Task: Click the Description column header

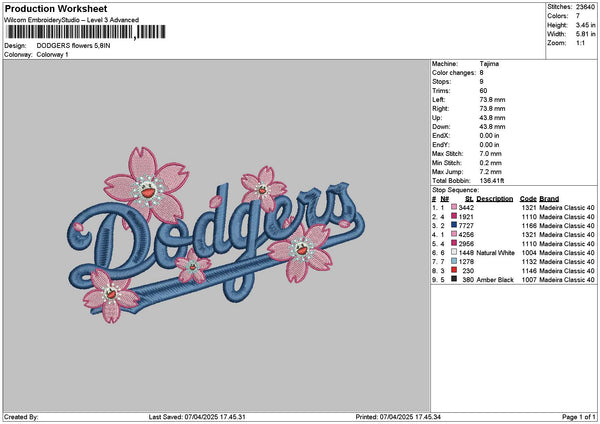Action: [x=494, y=199]
